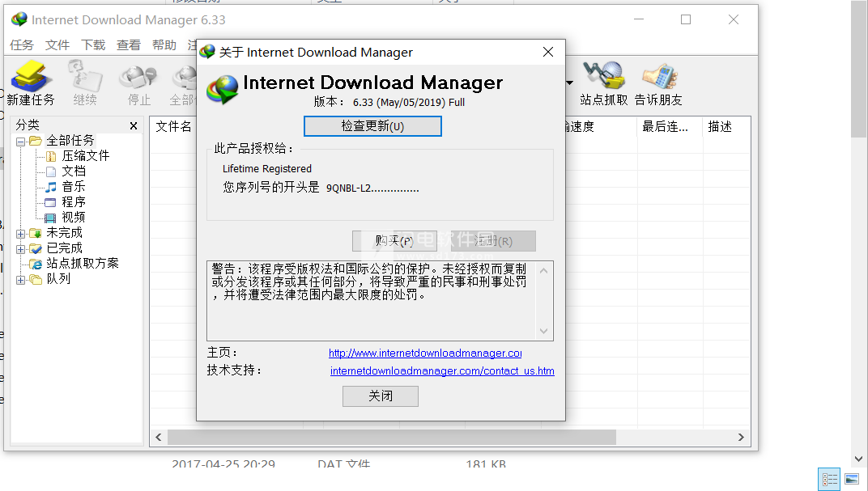
Task: Close the 分类 categories panel
Action: (134, 126)
